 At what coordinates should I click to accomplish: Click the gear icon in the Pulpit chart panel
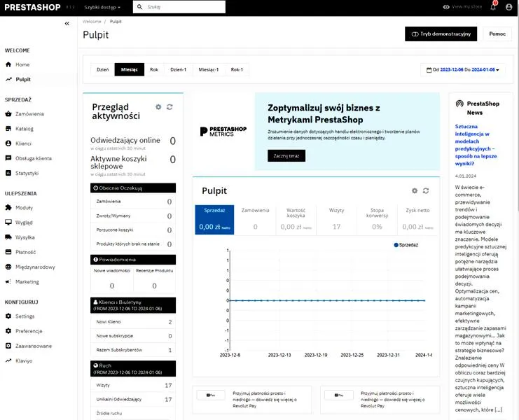coord(415,190)
